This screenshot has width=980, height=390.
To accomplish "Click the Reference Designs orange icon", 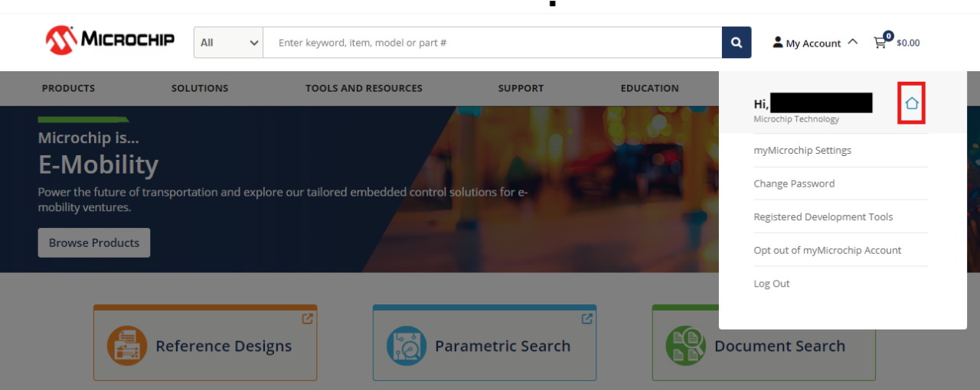I will click(126, 346).
